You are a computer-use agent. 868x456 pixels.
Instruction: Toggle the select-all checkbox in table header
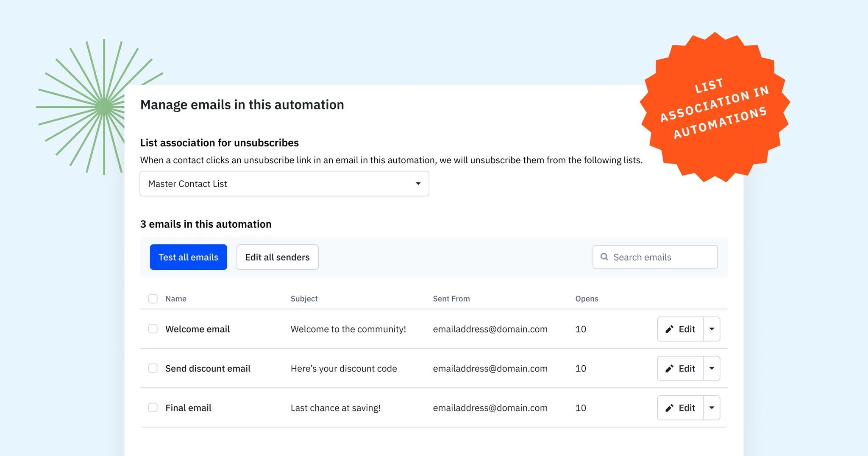pyautogui.click(x=153, y=299)
